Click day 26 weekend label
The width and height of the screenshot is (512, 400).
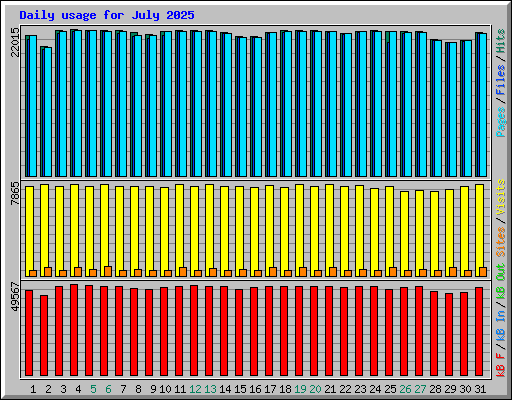point(405,389)
